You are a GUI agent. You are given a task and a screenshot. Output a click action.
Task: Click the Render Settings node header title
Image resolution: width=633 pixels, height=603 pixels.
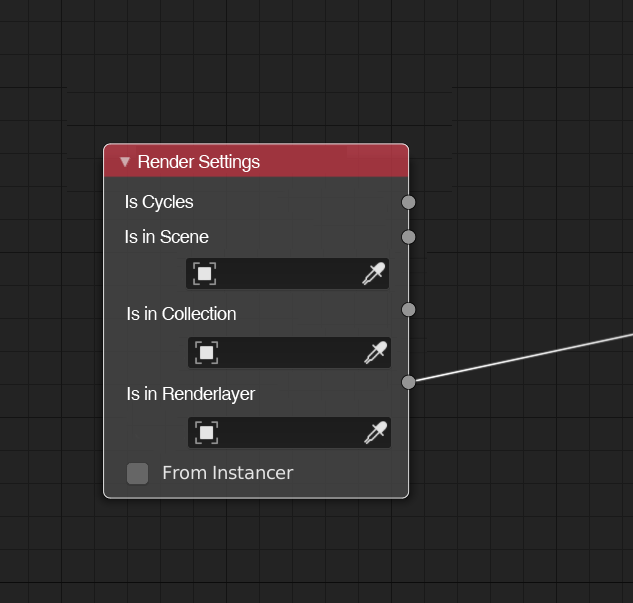199,162
